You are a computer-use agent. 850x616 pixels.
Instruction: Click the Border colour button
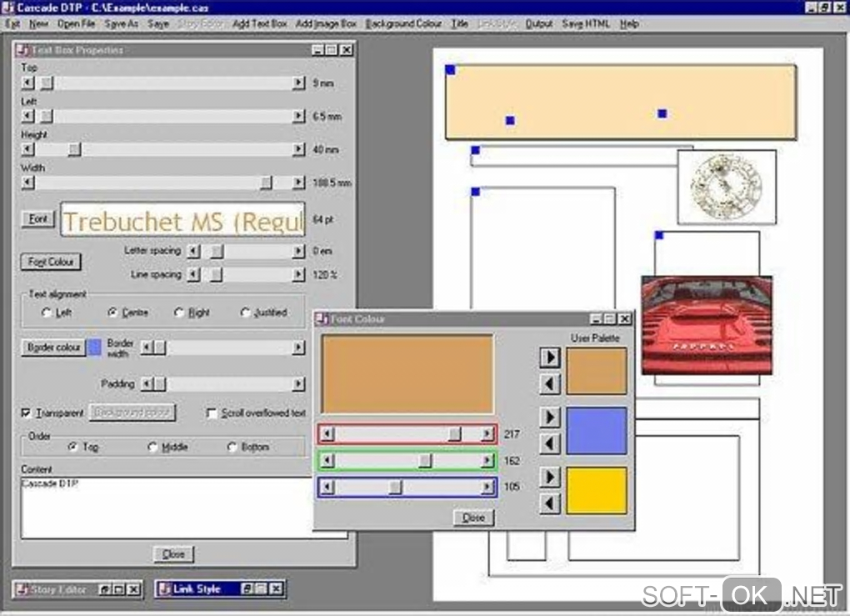coord(53,347)
